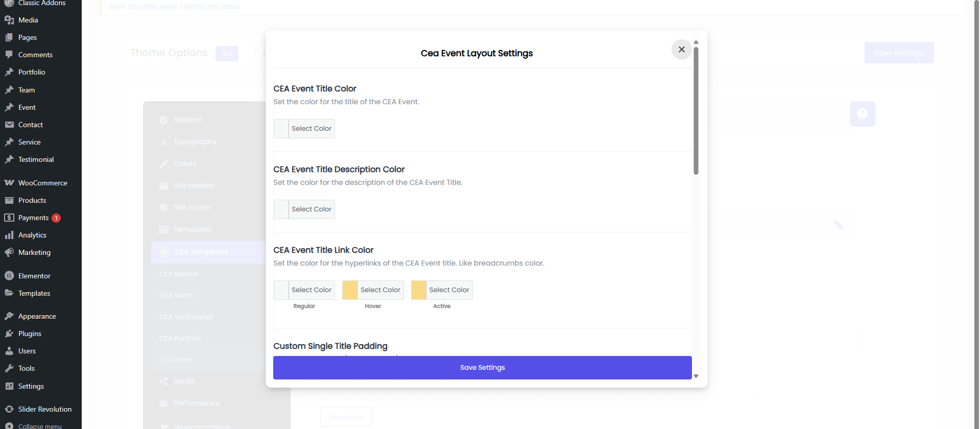Open the Payments menu item
The width and height of the screenshot is (980, 429).
33,218
